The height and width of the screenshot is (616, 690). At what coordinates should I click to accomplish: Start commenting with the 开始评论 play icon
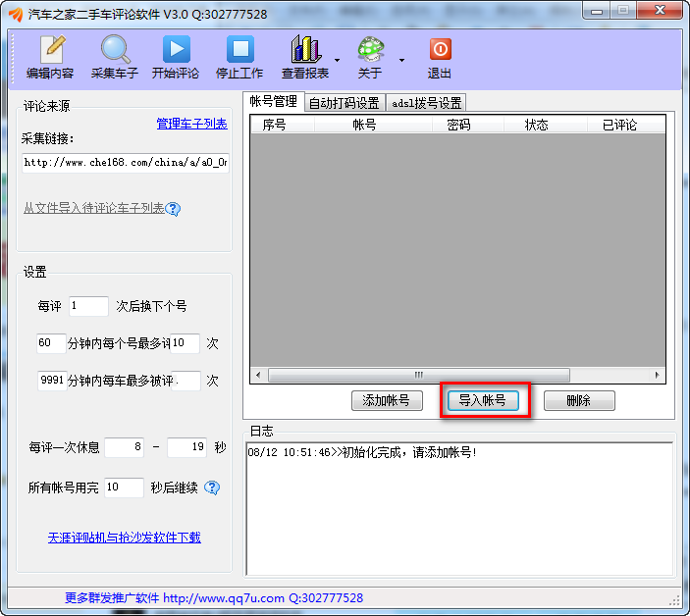point(177,49)
